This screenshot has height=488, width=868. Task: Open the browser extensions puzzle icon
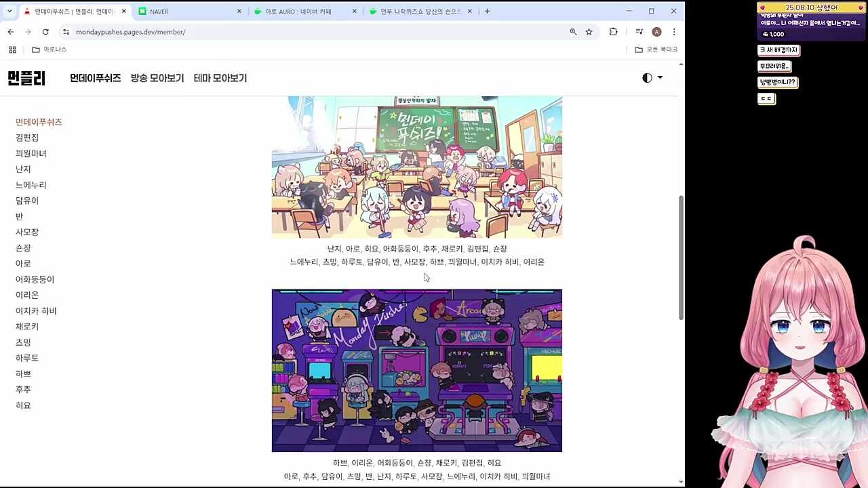(x=613, y=32)
